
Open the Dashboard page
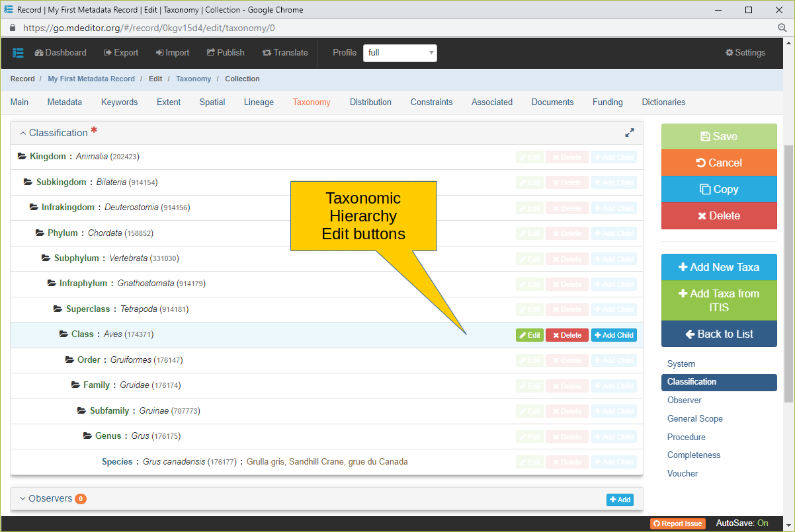[60, 53]
